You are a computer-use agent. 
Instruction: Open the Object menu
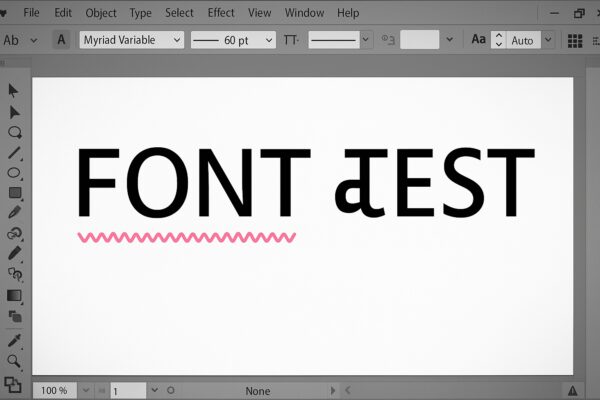101,13
